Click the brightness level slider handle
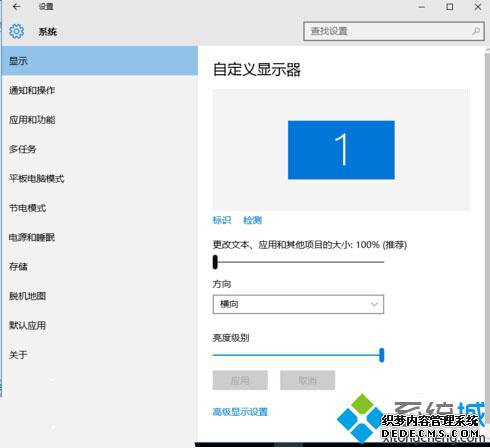The image size is (490, 448). [382, 355]
